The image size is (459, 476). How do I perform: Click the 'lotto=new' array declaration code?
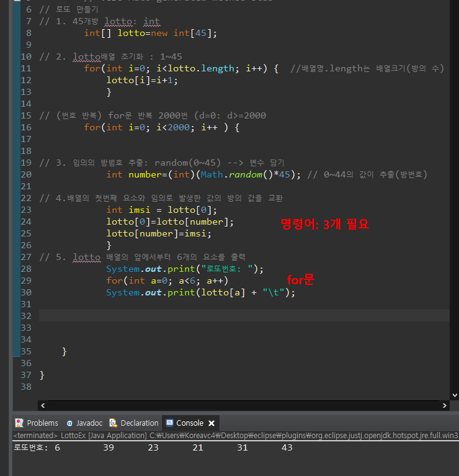[x=143, y=33]
